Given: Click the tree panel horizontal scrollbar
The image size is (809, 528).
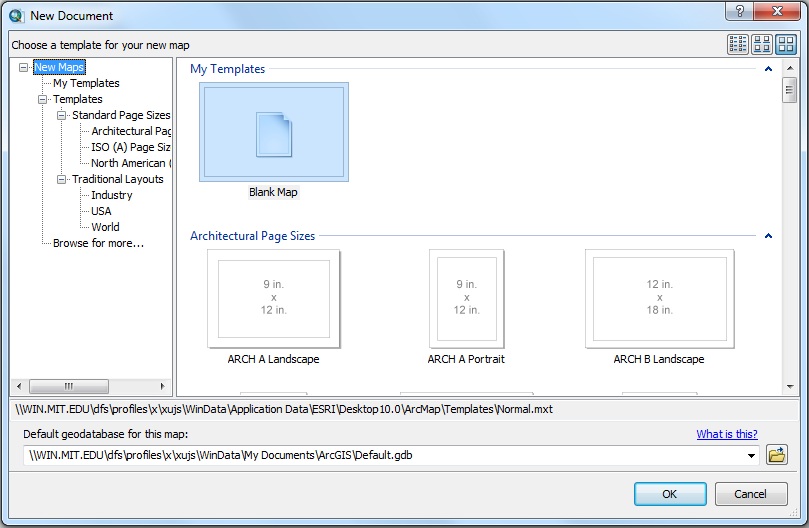Looking at the screenshot, I should pos(90,386).
